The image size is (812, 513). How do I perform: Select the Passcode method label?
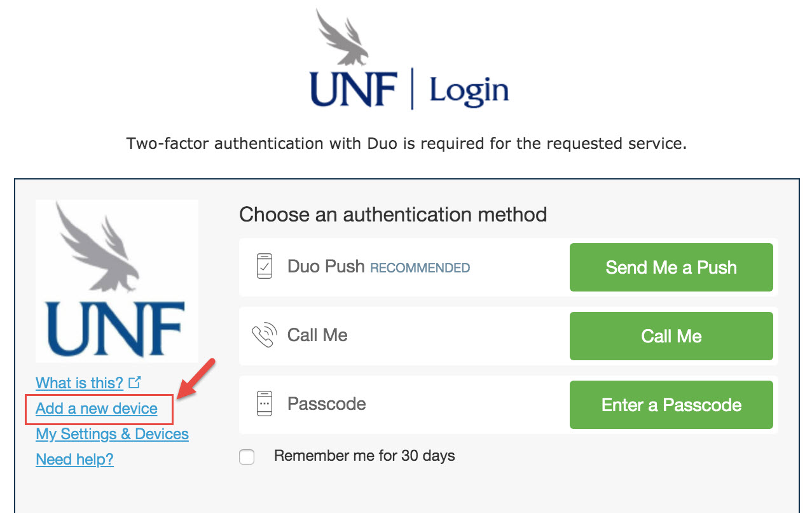[326, 404]
